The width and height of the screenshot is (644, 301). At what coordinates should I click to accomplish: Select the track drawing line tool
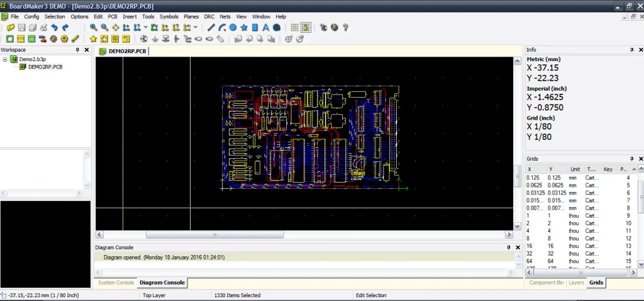(x=211, y=28)
